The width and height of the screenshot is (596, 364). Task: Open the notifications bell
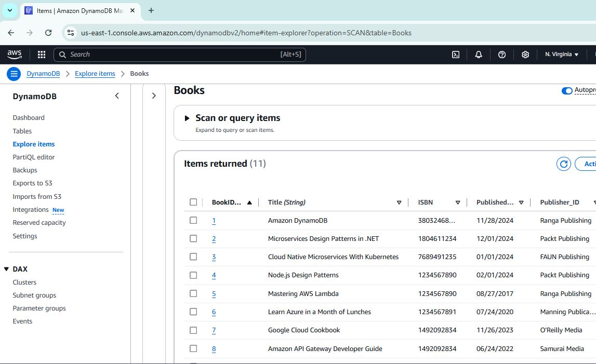[479, 55]
